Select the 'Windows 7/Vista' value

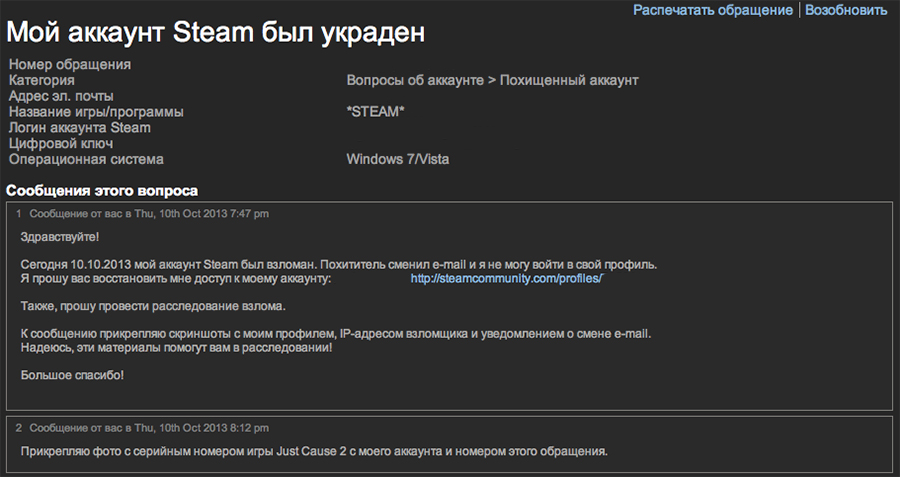click(398, 159)
